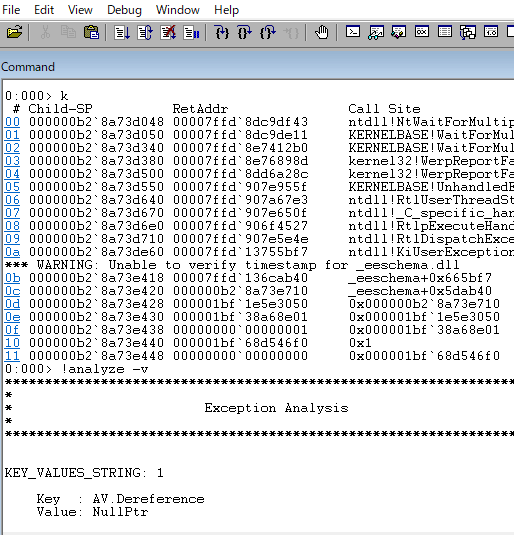This screenshot has height=535, width=514.
Task: Click the Step Out braces icon
Action: coord(268,33)
